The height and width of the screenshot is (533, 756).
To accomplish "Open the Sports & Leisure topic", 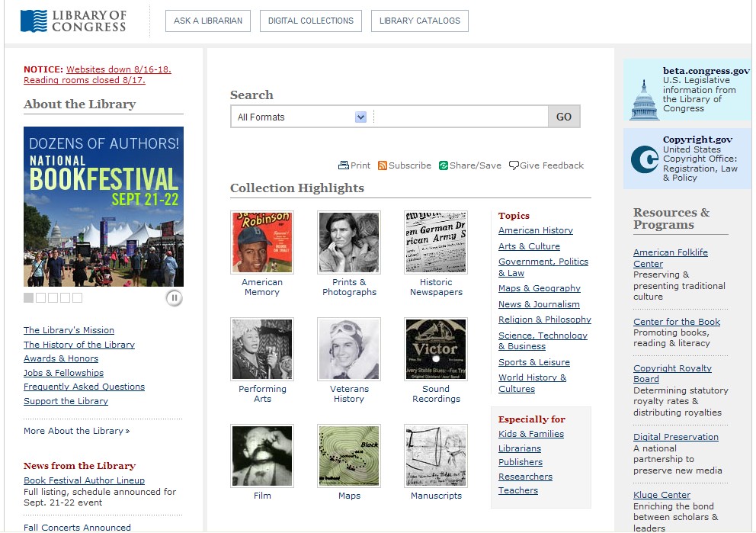I will [x=534, y=361].
